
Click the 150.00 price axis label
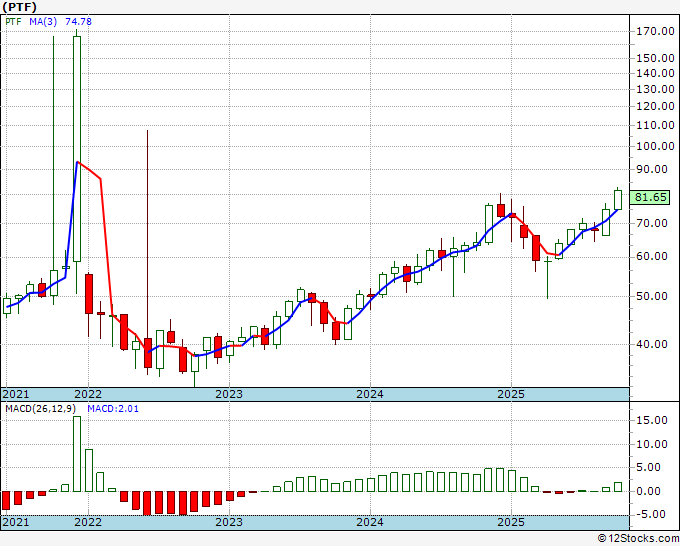655,58
